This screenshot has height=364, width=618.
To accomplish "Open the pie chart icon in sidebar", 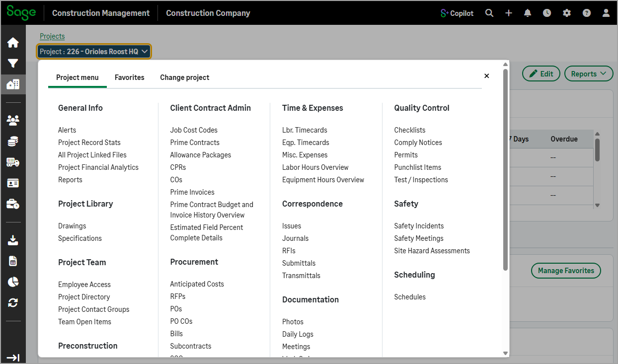I will click(13, 282).
